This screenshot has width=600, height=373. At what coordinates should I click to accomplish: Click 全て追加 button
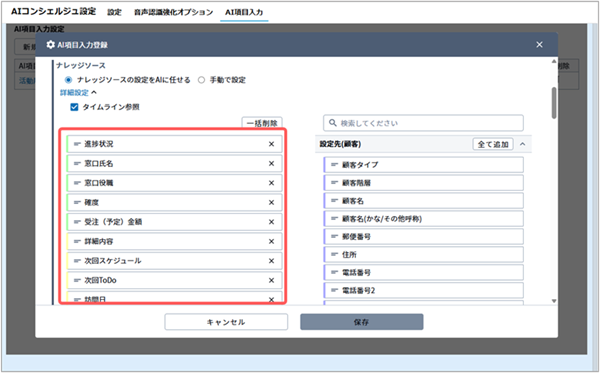click(x=493, y=144)
